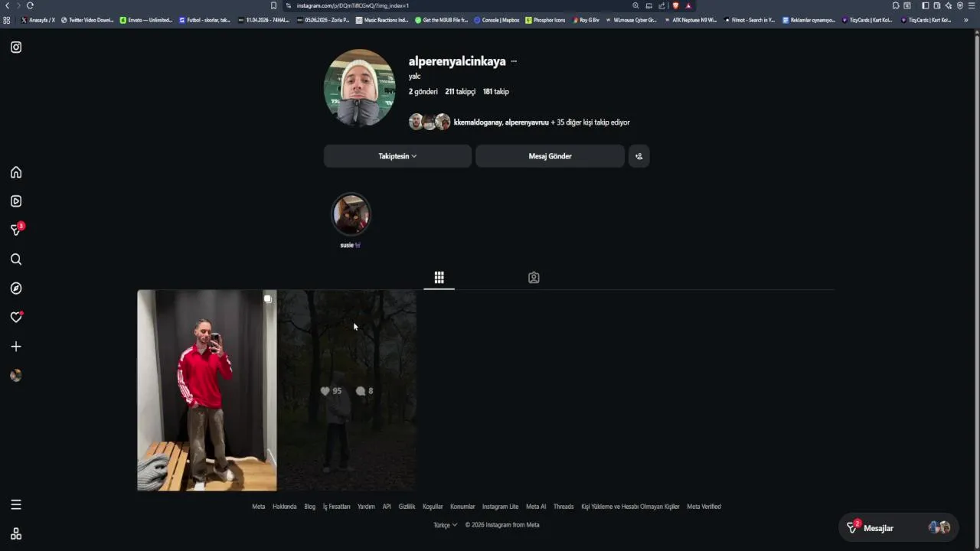
Task: Open the Phosphor Icons bookmark
Action: point(545,20)
